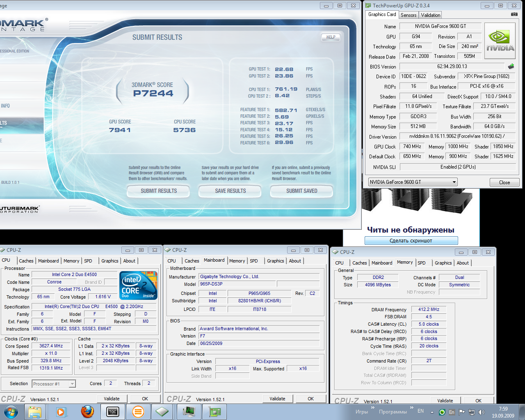Open Firefox from the taskbar
The image size is (525, 420).
[87, 412]
